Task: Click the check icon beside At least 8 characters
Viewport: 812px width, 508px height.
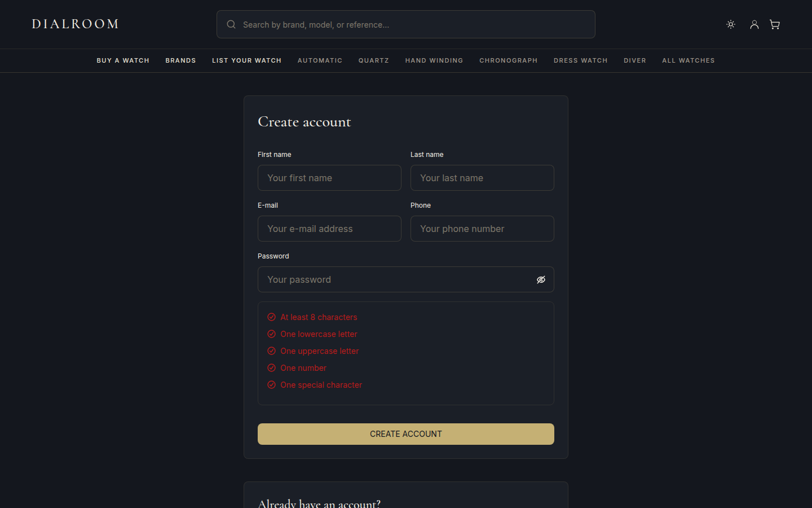Action: 271,317
